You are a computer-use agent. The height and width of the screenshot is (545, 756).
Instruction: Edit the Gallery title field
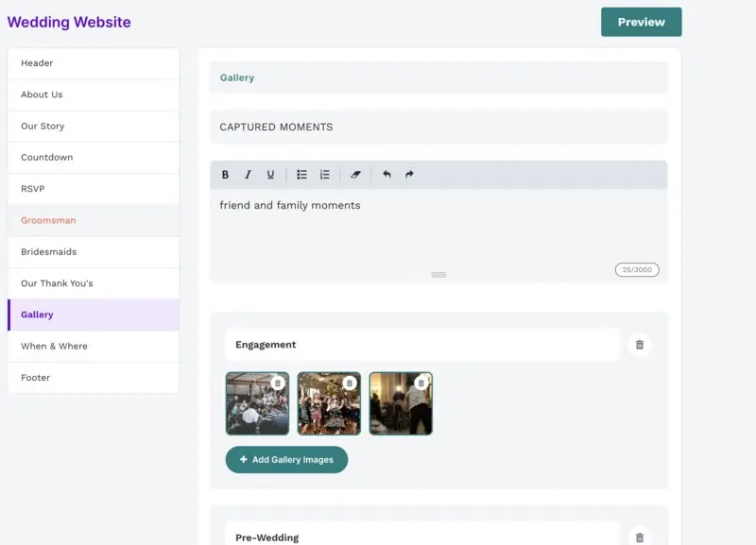[x=438, y=77]
